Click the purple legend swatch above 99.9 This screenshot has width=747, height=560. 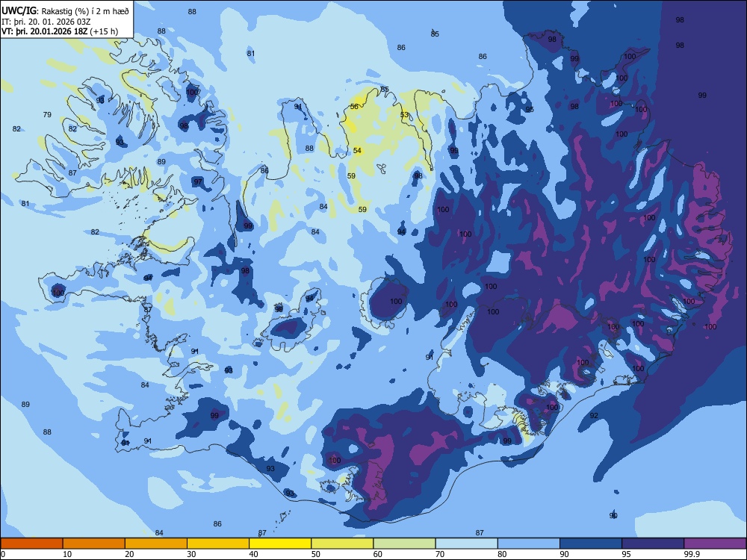point(715,544)
